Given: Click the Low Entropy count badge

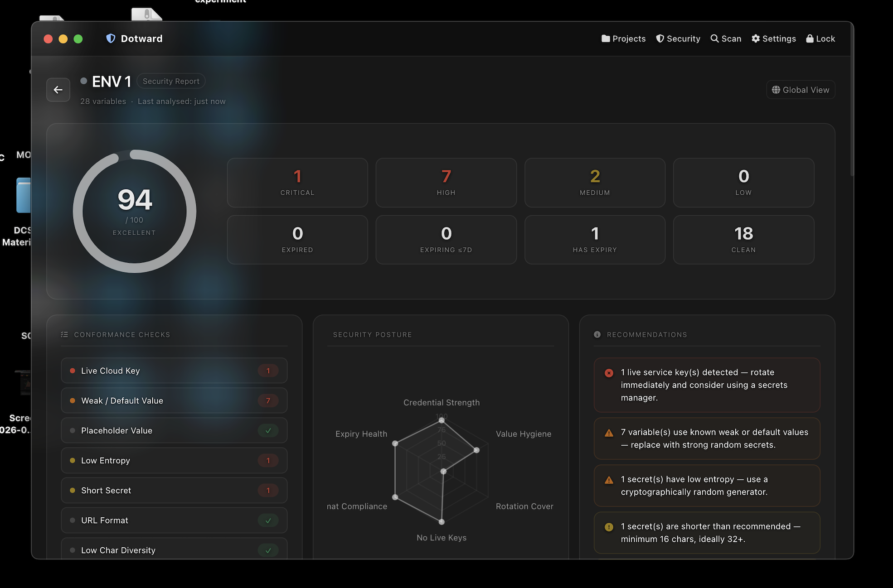Looking at the screenshot, I should [x=268, y=460].
